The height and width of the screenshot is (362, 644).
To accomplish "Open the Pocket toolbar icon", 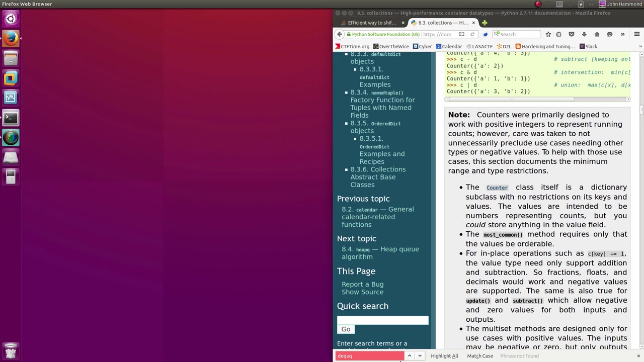I will point(571,34).
